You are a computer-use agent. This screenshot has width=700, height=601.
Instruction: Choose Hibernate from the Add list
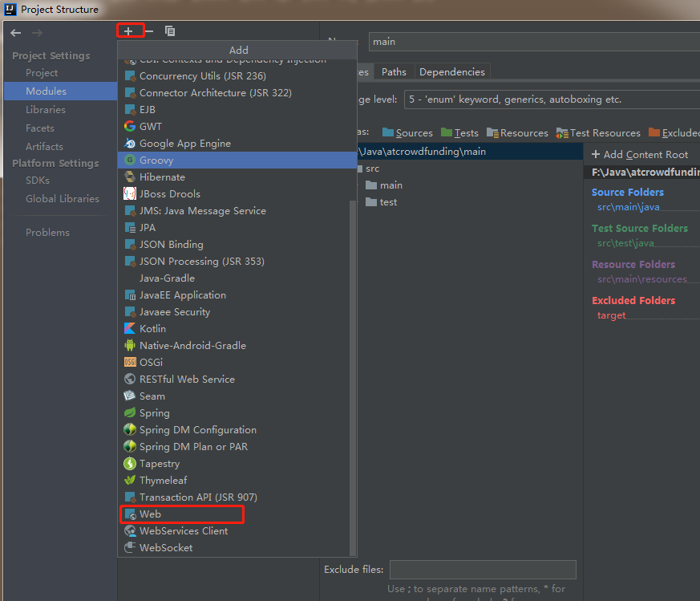(237, 177)
